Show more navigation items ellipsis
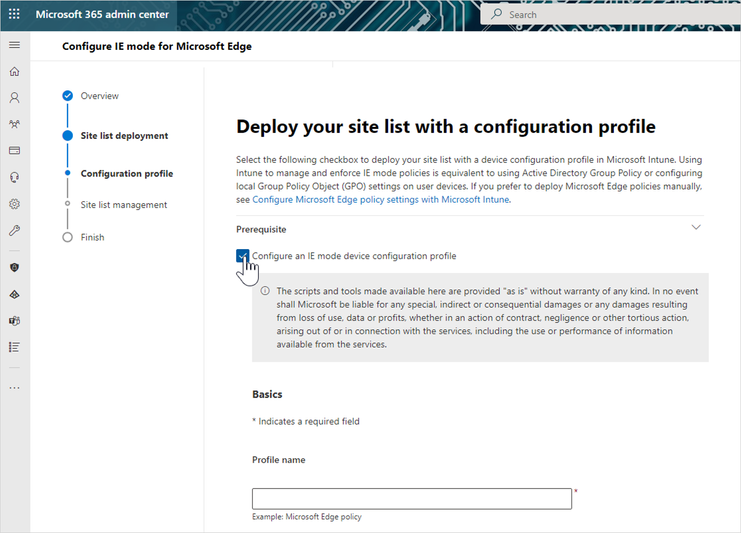 point(15,388)
